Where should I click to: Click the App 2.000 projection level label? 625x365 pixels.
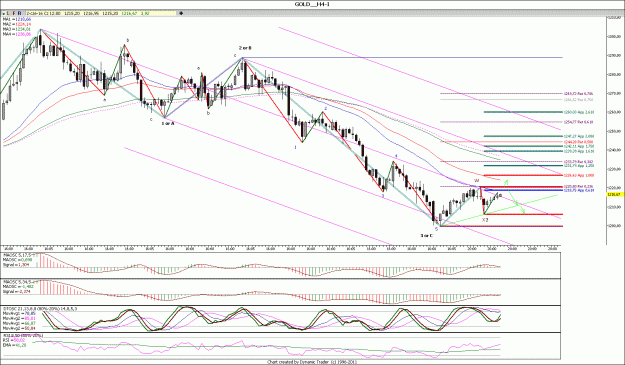[579, 136]
